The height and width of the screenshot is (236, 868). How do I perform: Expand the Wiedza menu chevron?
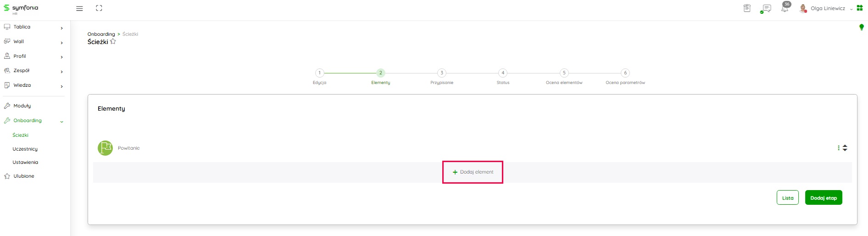pos(61,86)
